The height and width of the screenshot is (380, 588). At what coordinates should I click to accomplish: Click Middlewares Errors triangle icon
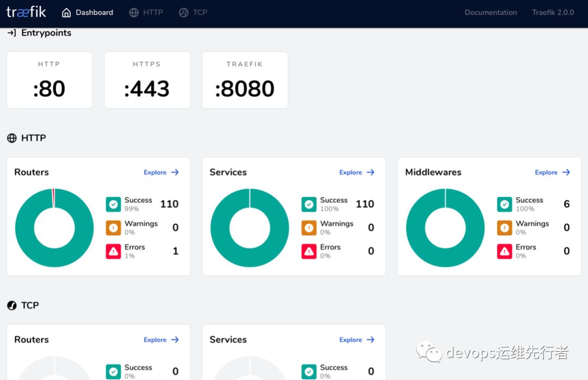[x=505, y=252]
